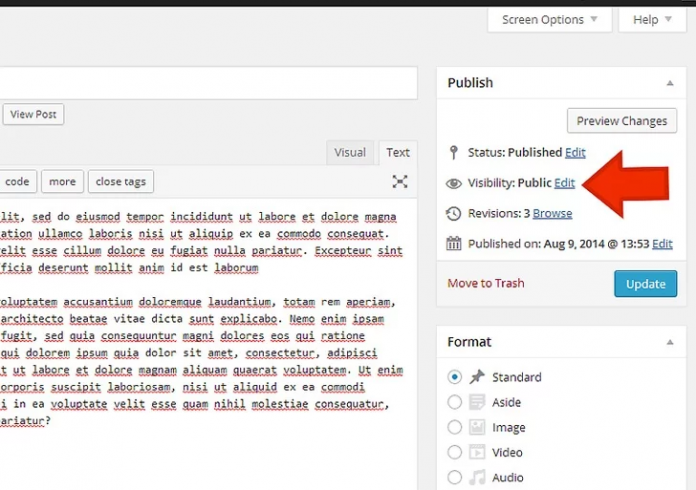Click the Standard format pushpin icon
The image size is (696, 490).
click(477, 377)
